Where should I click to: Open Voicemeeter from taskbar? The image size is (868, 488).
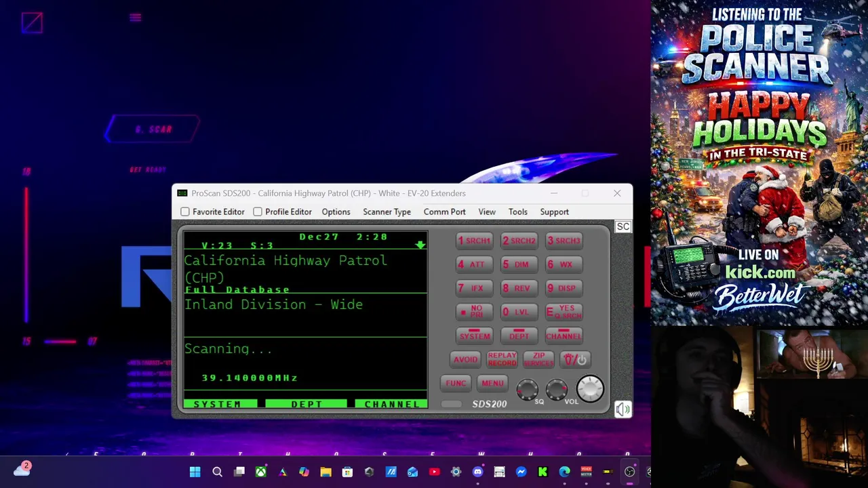tap(586, 472)
